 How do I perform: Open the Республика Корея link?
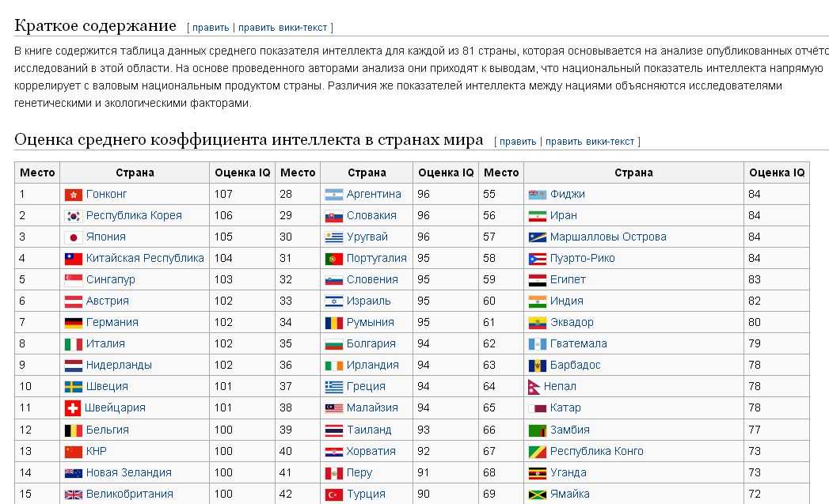click(134, 215)
